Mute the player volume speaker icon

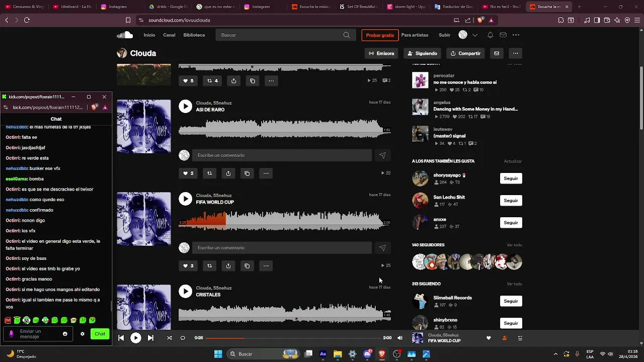point(400,338)
